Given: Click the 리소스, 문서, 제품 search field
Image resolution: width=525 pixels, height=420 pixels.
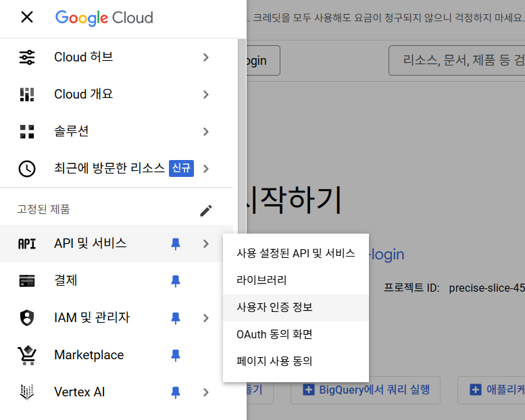Looking at the screenshot, I should pos(457,61).
